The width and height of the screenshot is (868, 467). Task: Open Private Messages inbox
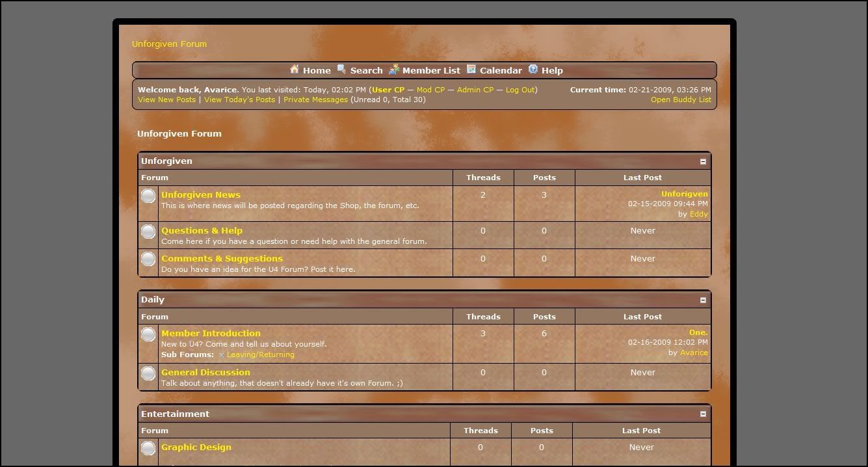click(315, 100)
